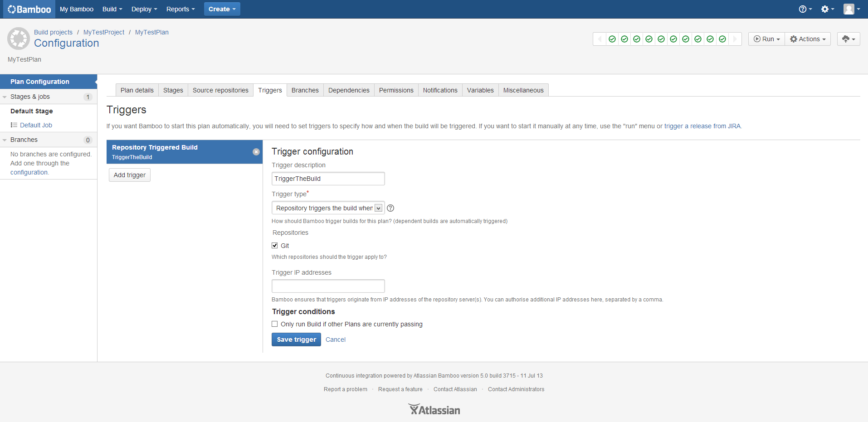Open the Branches tab
Viewport: 868px width, 422px height.
(305, 90)
